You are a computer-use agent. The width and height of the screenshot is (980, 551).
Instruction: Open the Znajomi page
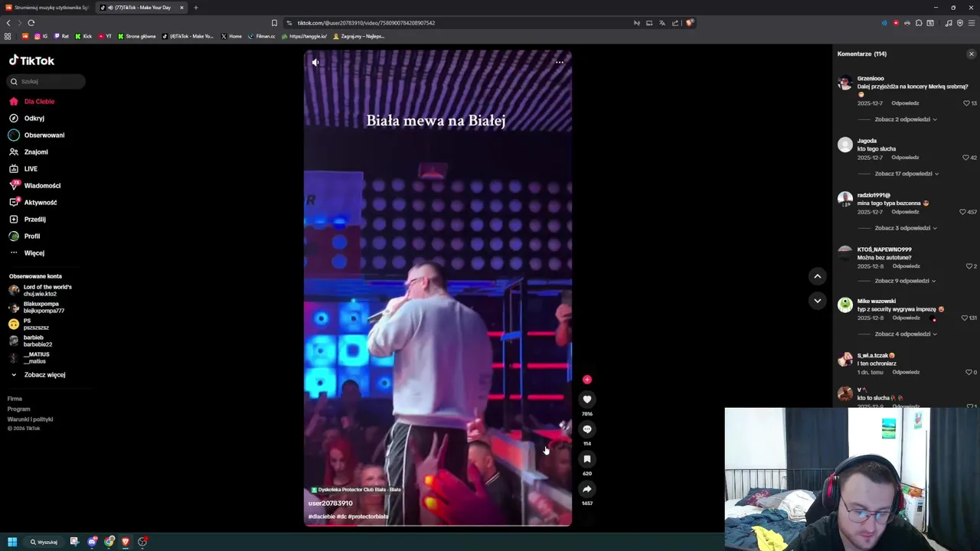coord(35,152)
